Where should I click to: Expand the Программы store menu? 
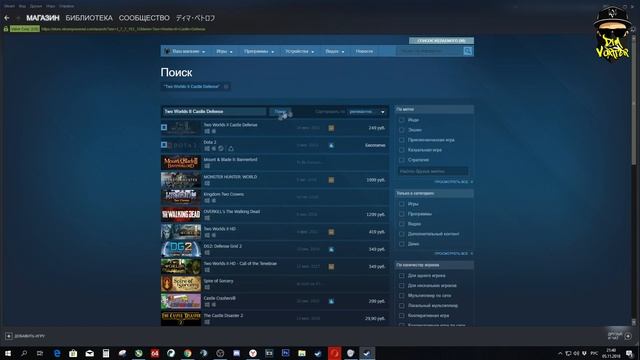pyautogui.click(x=259, y=51)
